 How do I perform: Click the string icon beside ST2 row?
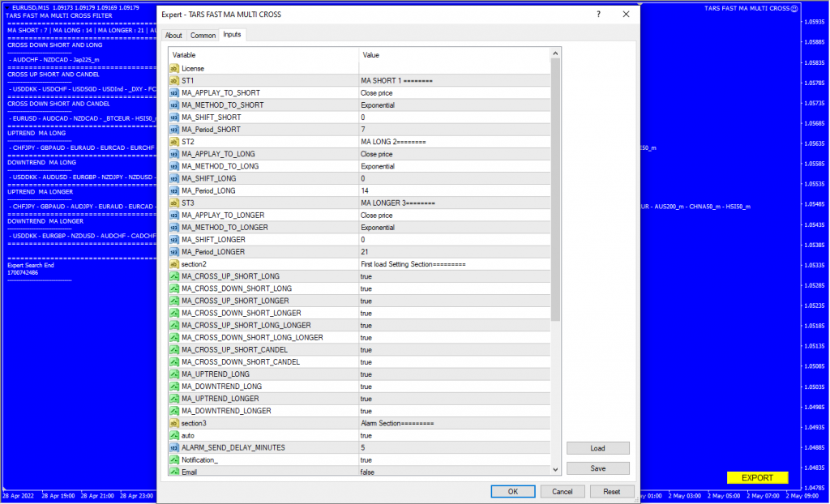click(x=174, y=142)
